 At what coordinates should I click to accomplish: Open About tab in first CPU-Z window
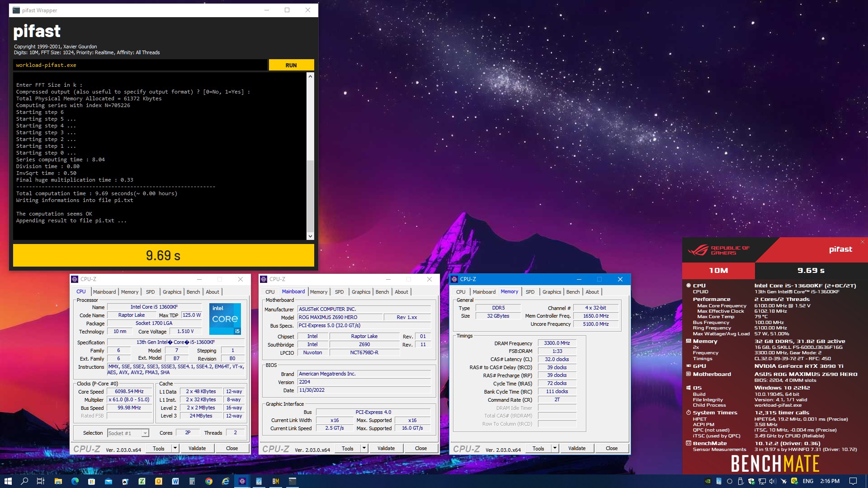click(x=212, y=292)
